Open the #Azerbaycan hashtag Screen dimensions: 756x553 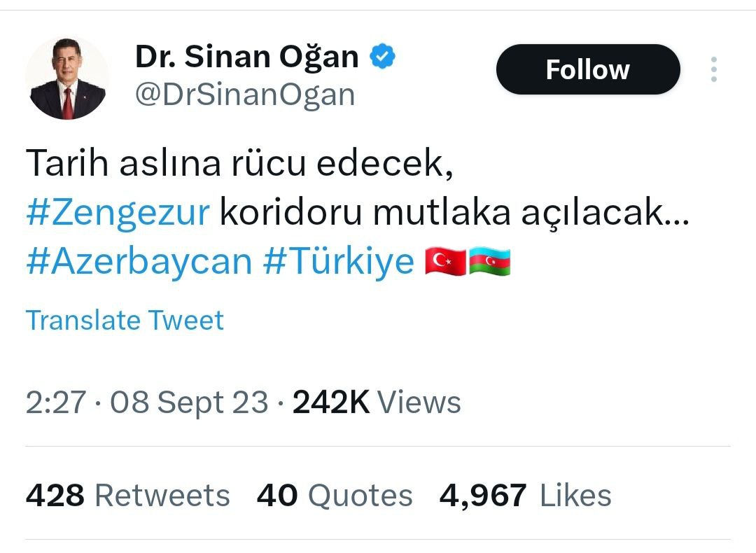coord(139,261)
